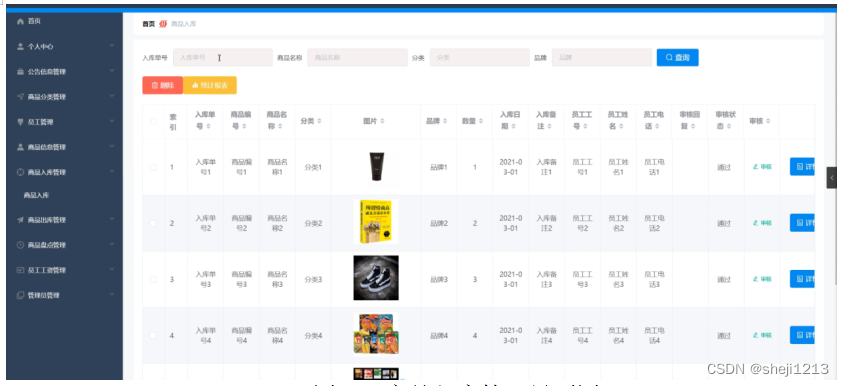The height and width of the screenshot is (386, 844).
Task: Open the yellow 统计报表 button
Action: coord(210,85)
